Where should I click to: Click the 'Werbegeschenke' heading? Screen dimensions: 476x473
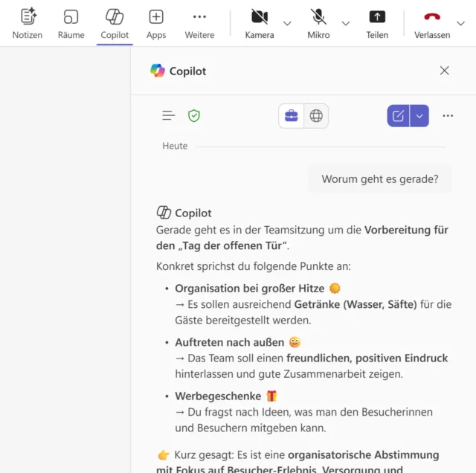(218, 396)
